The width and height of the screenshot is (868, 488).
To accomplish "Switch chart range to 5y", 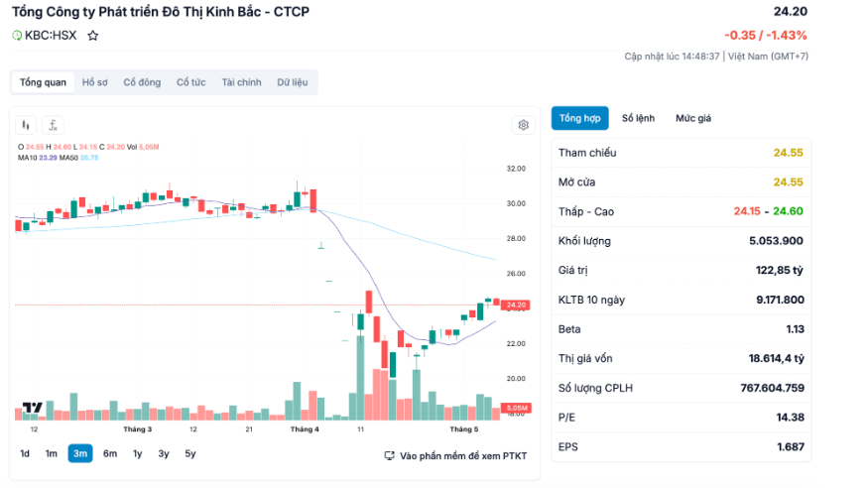I will [x=189, y=454].
